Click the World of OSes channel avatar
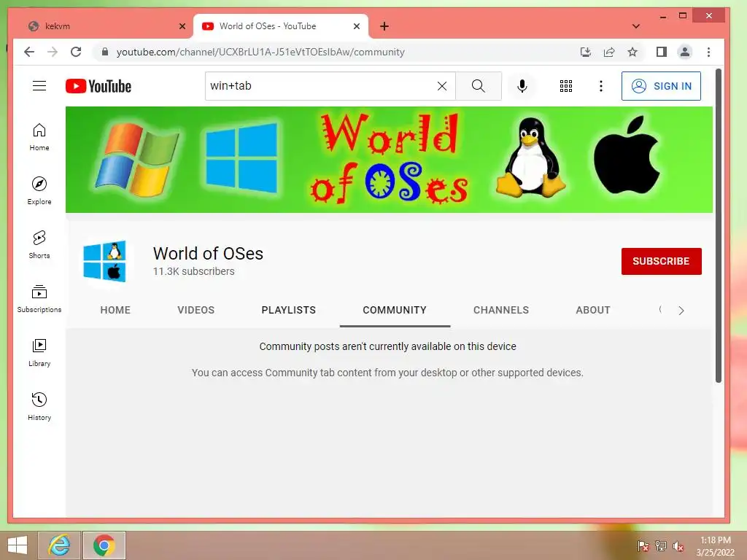Viewport: 747px width, 560px height. [105, 261]
